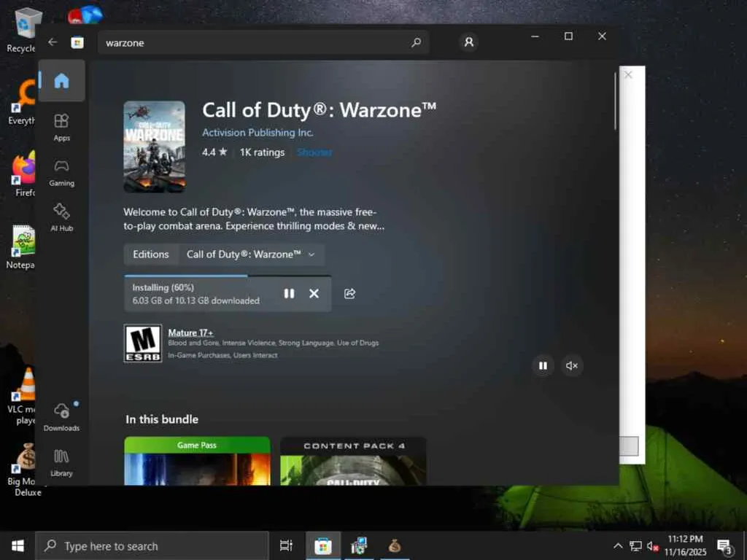Open Home in the Store sidebar
This screenshot has width=747, height=560.
pyautogui.click(x=61, y=80)
